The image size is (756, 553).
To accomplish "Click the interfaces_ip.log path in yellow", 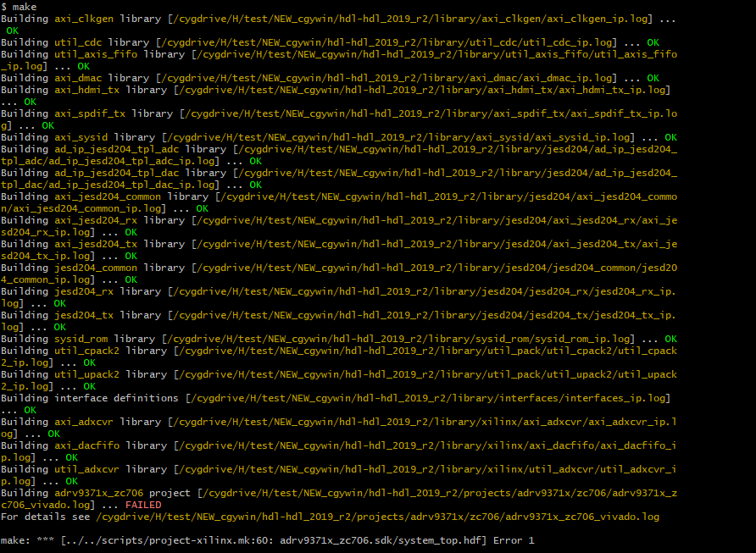I will [428, 398].
